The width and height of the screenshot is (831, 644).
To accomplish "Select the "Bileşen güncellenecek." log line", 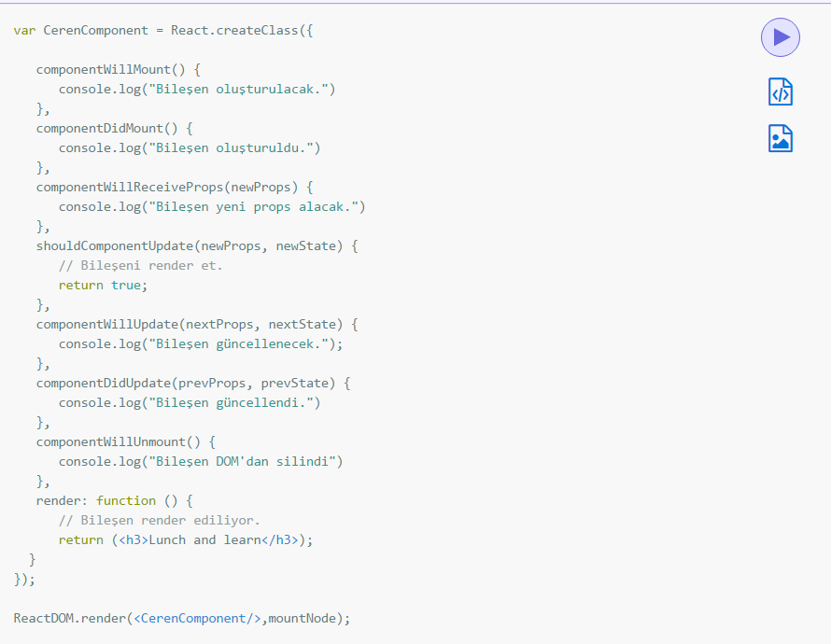I will point(201,344).
